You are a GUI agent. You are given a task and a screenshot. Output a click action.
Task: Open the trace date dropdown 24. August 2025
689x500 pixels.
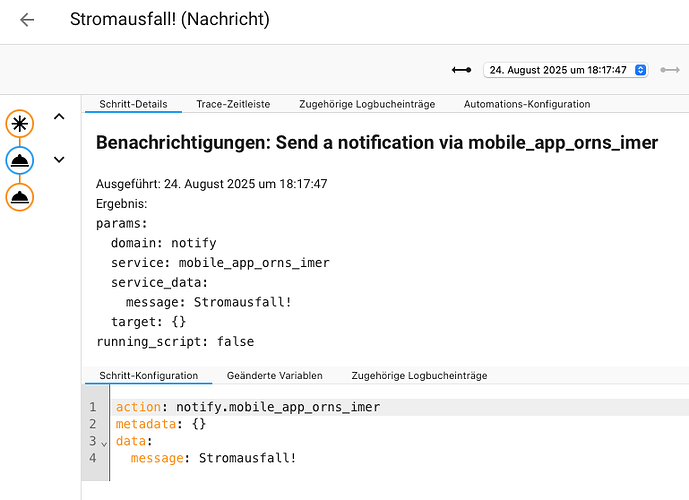coord(565,70)
